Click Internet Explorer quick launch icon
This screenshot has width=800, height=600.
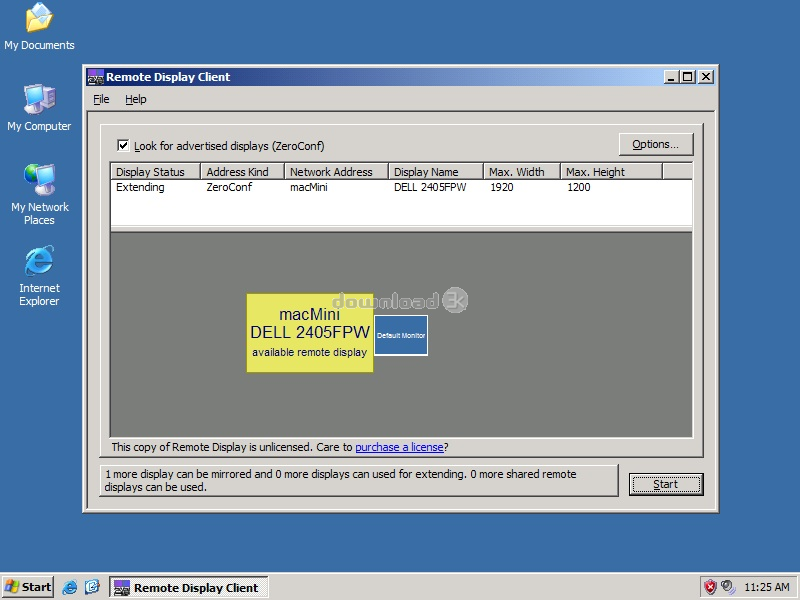pyautogui.click(x=69, y=588)
